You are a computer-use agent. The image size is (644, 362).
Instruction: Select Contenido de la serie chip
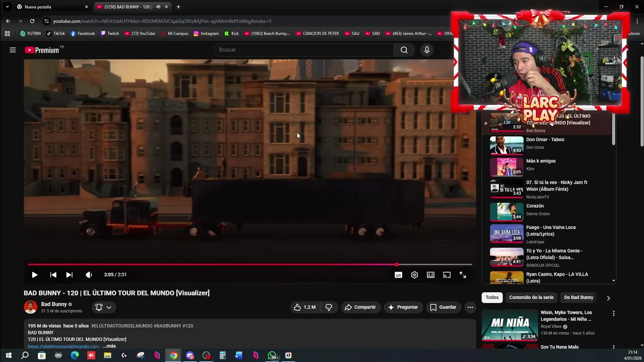(x=531, y=298)
